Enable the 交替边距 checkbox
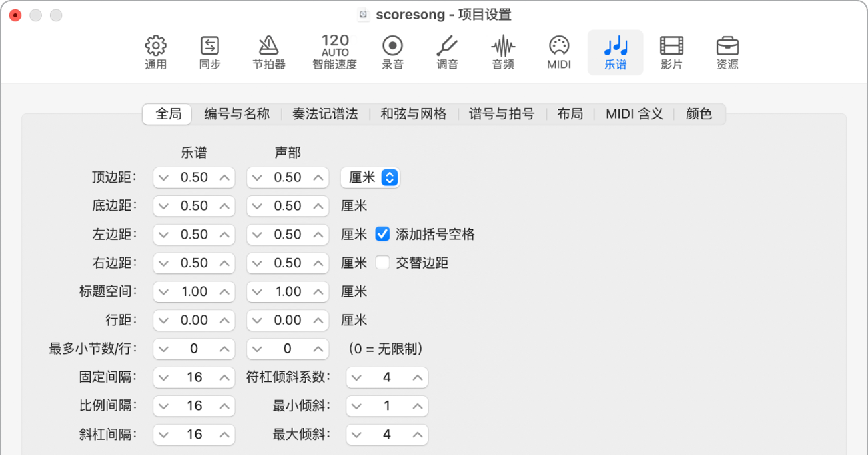Screen dimensions: 868x456 382,263
